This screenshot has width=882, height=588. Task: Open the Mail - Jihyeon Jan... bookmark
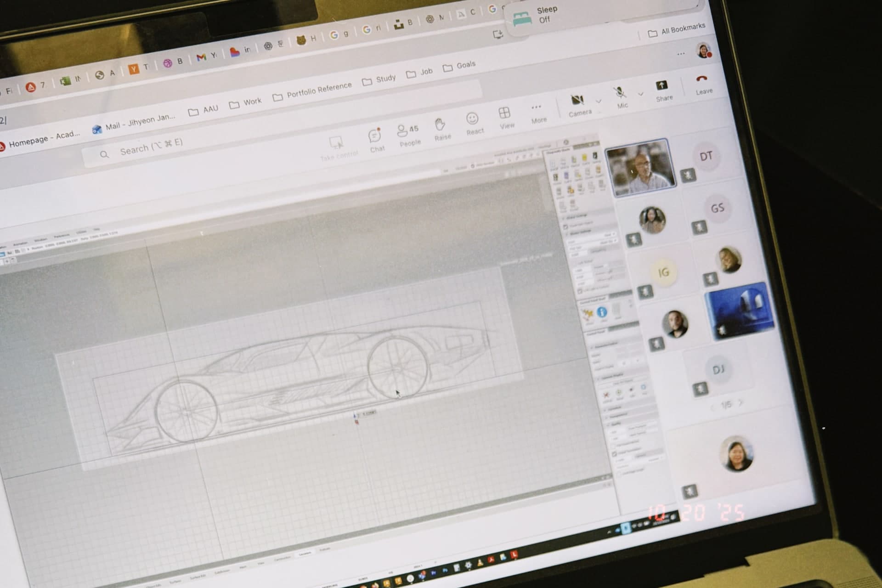pos(134,123)
